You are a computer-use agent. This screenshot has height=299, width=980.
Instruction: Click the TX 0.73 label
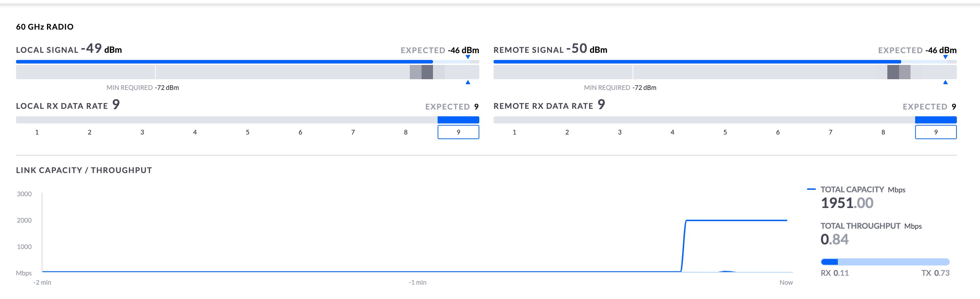point(935,273)
